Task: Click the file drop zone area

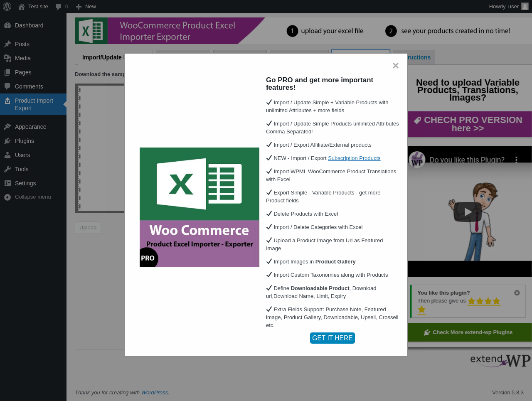Action: tap(100, 148)
